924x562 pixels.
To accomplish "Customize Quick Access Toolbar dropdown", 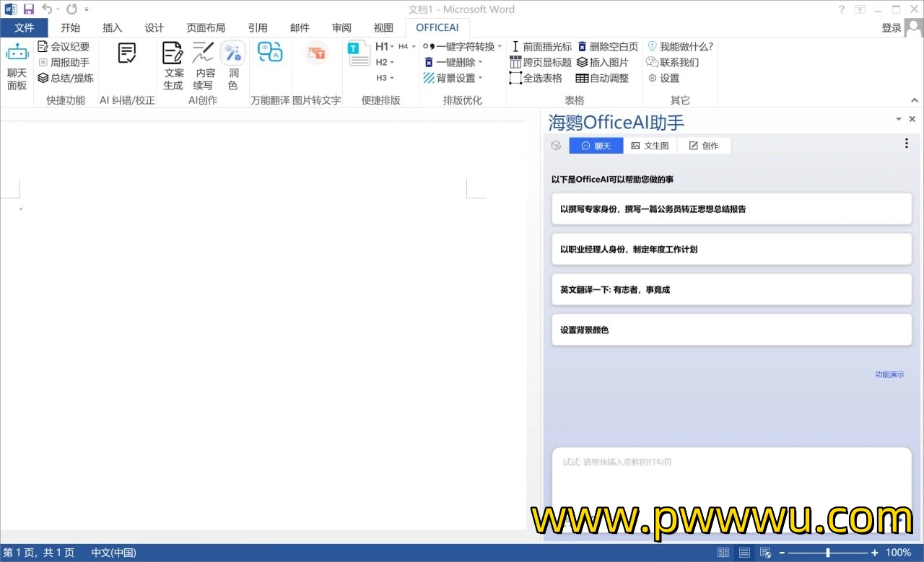I will (x=87, y=10).
